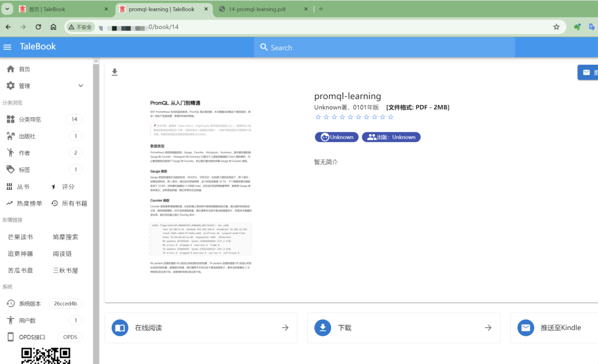This screenshot has width=598, height=364.
Task: Open a new browser tab
Action: tap(321, 9)
